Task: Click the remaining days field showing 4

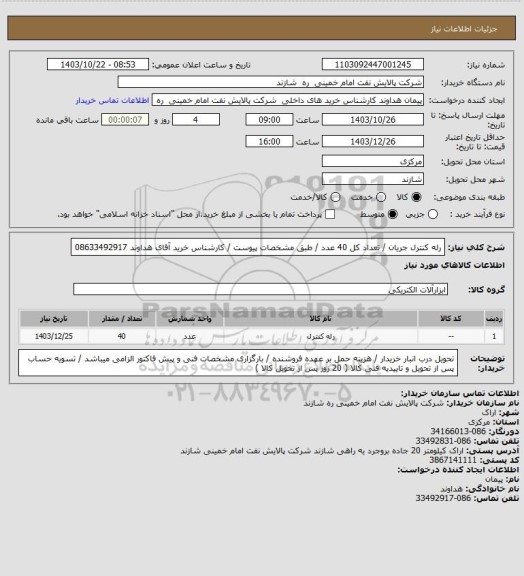Action: point(196,120)
